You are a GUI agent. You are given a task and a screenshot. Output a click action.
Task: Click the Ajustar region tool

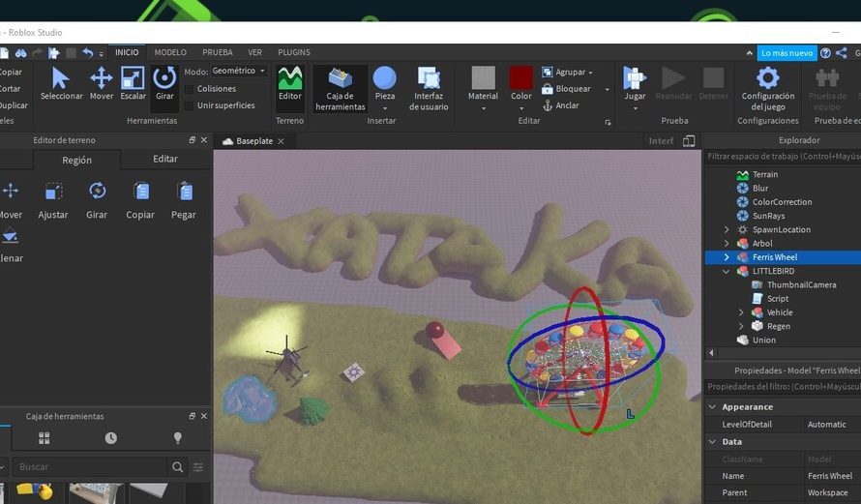(53, 200)
